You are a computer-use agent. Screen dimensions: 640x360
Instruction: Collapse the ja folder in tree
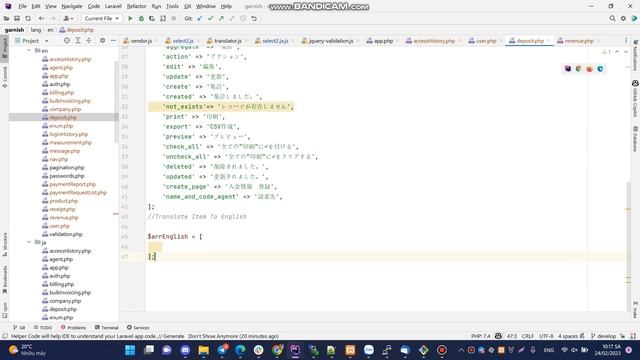(x=29, y=242)
